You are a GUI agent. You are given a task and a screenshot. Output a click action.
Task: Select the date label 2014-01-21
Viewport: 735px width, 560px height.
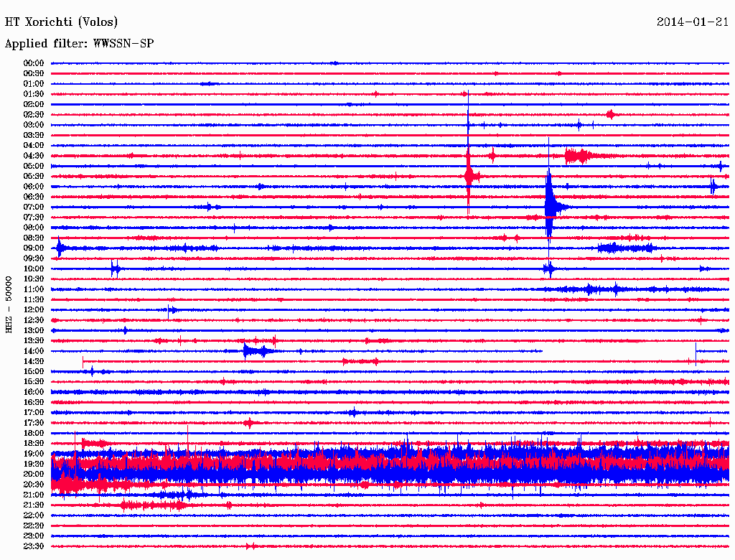693,22
